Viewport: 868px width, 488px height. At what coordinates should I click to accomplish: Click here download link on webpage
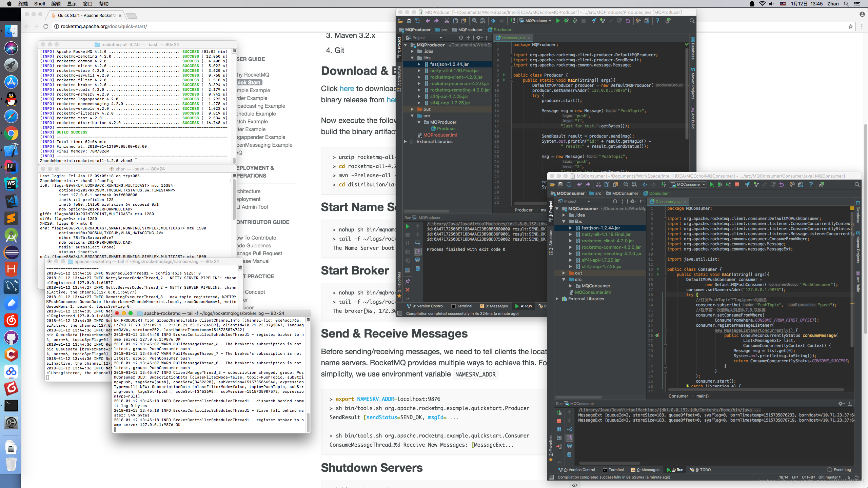(x=347, y=88)
